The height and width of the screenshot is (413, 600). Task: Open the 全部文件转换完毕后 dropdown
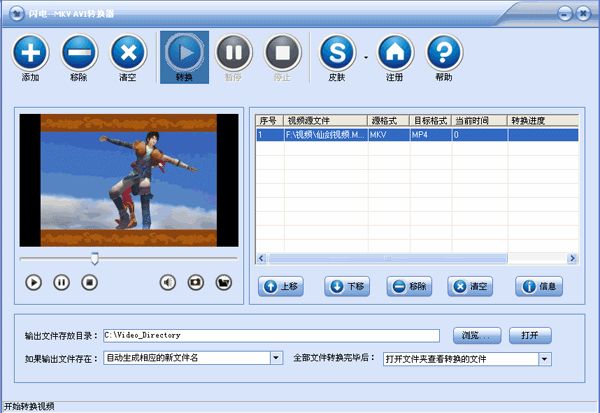[545, 358]
